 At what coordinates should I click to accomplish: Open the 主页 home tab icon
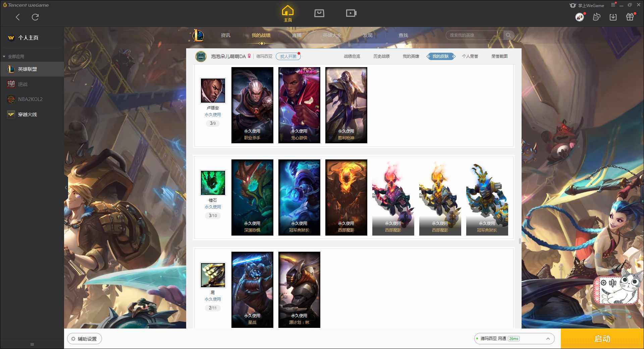(288, 13)
